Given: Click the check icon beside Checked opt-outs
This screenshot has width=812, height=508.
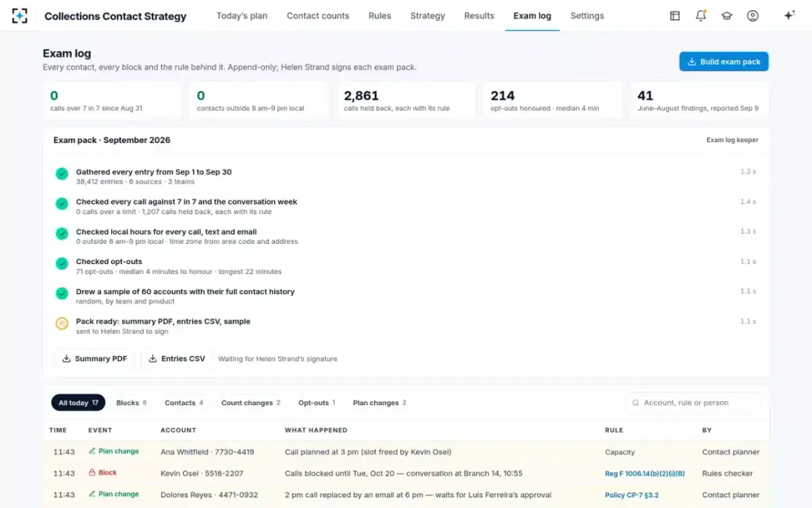Looking at the screenshot, I should pyautogui.click(x=62, y=263).
